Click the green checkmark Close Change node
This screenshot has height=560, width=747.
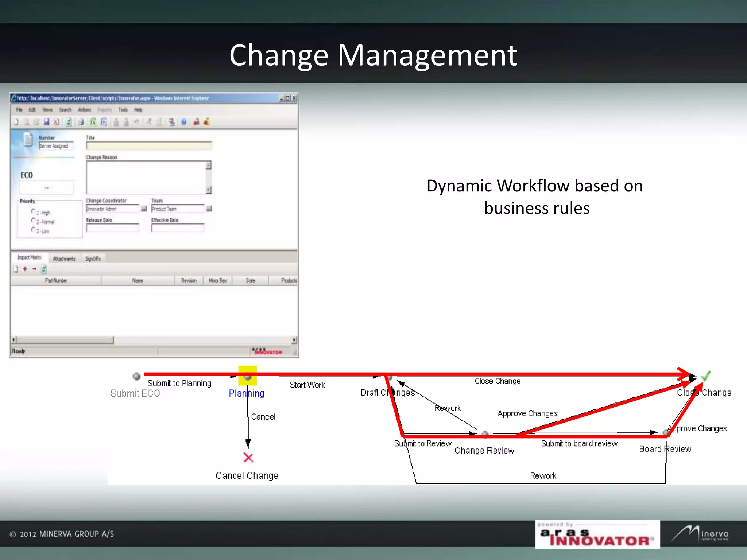[706, 376]
